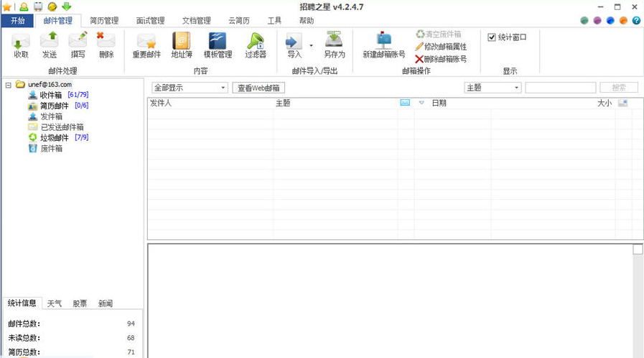
Task: Switch to the 股票 stocks tab
Action: (80, 303)
